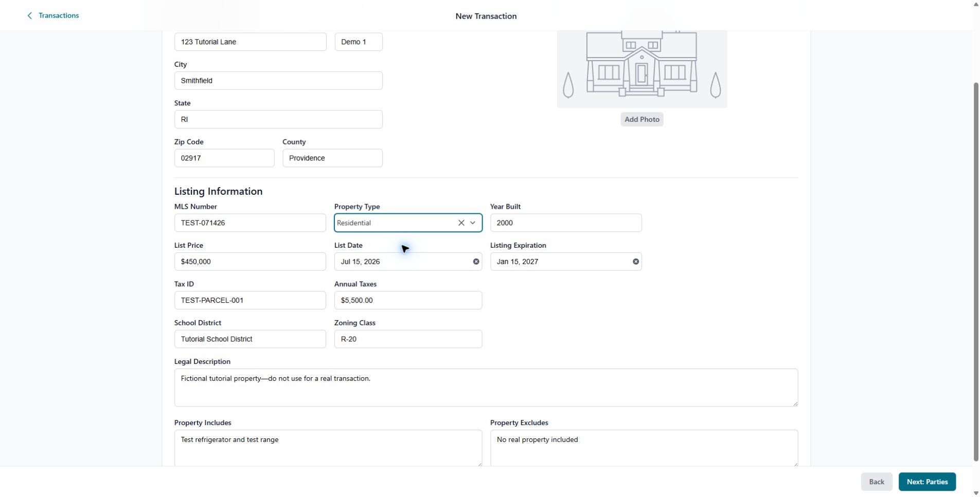Focus the City field Smithfield

(x=278, y=81)
